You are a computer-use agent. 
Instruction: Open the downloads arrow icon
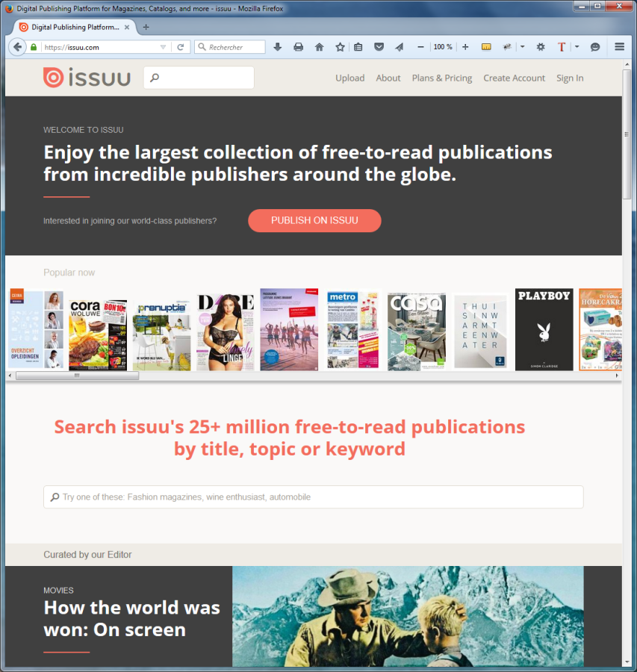278,47
